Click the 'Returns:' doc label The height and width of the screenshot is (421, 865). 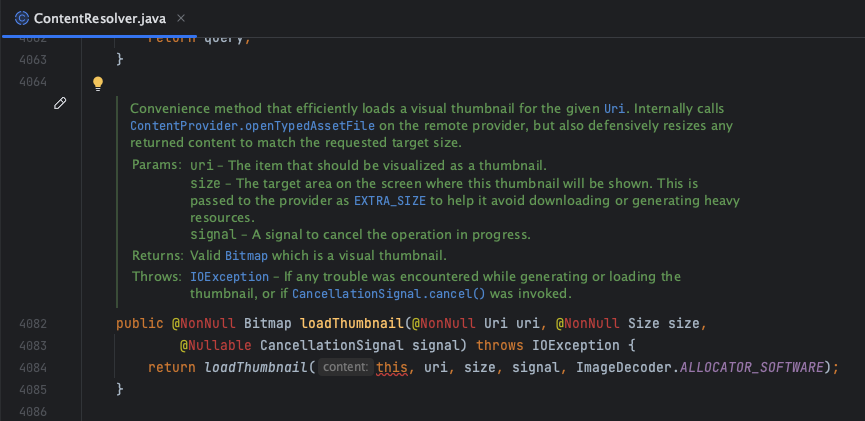point(157,255)
